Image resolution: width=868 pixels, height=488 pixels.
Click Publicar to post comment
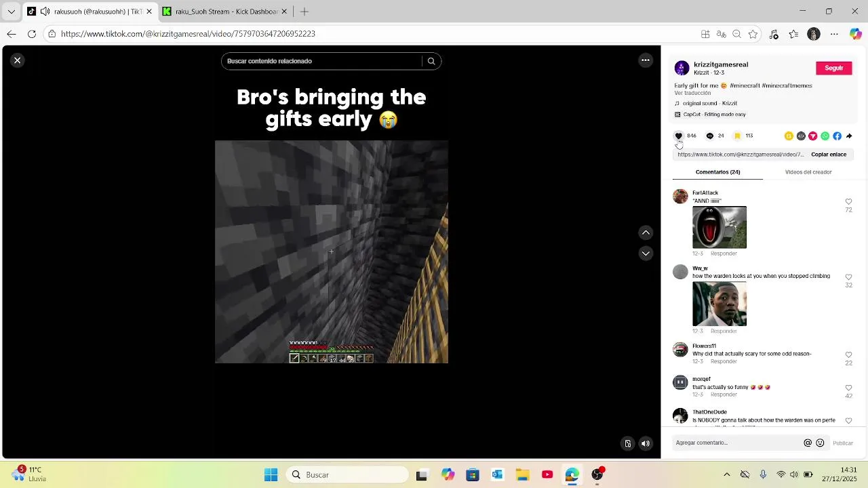(x=843, y=443)
